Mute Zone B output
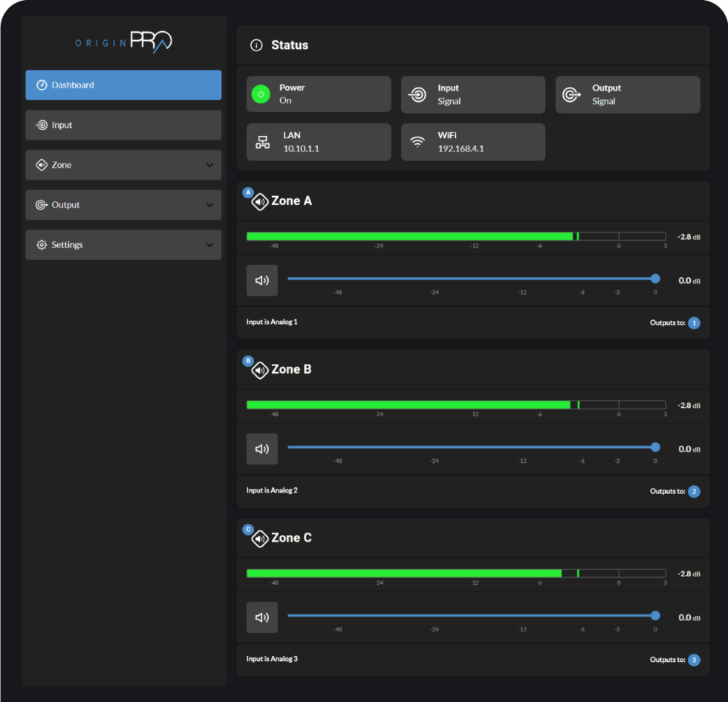The height and width of the screenshot is (702, 728). (261, 449)
